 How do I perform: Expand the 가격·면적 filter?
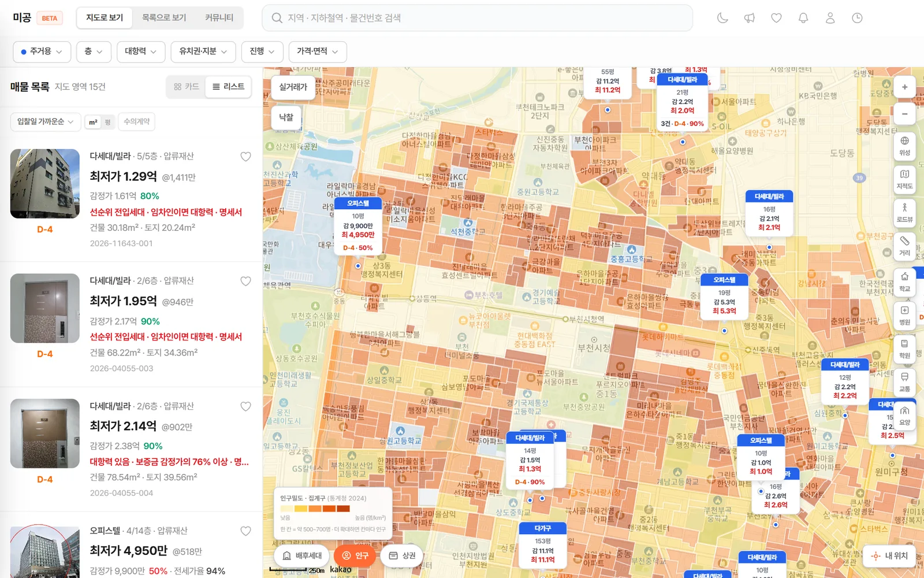point(318,51)
